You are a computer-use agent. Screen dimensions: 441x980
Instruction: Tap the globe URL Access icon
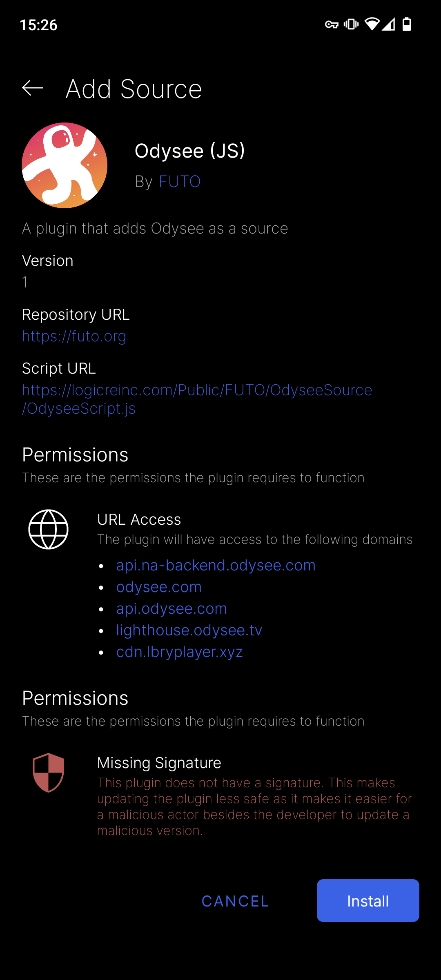pos(48,529)
